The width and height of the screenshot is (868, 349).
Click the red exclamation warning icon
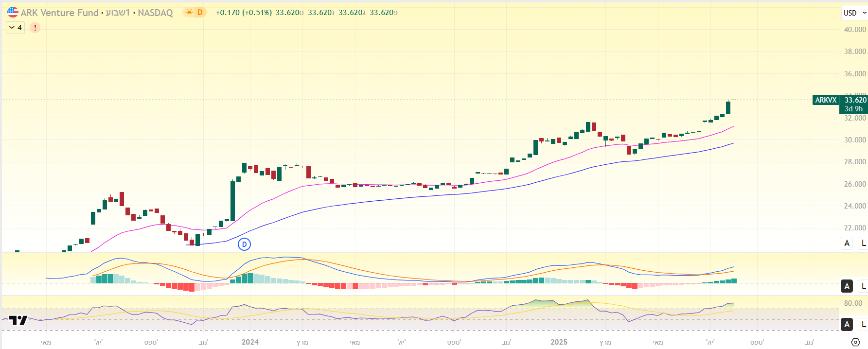click(35, 28)
